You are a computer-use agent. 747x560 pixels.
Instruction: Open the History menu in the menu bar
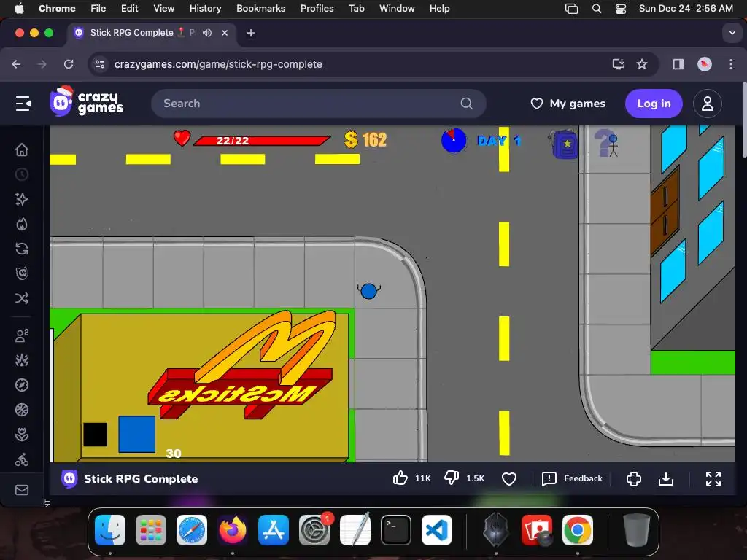[x=205, y=8]
